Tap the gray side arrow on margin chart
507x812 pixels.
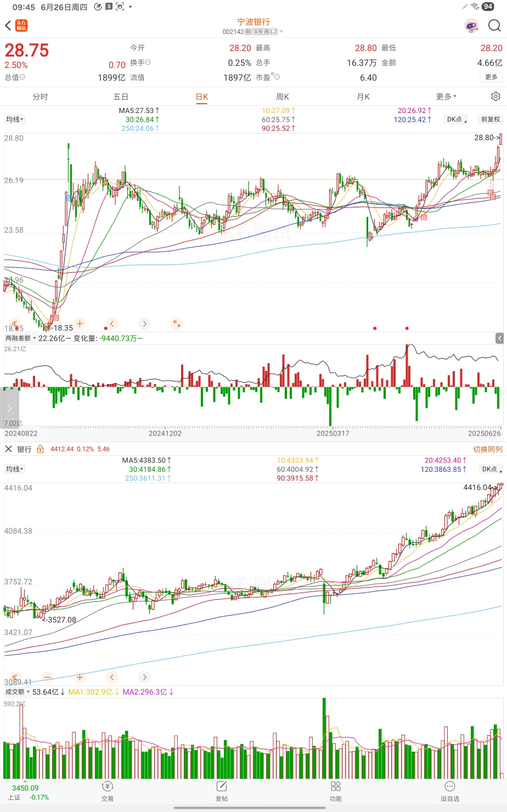click(x=9, y=408)
